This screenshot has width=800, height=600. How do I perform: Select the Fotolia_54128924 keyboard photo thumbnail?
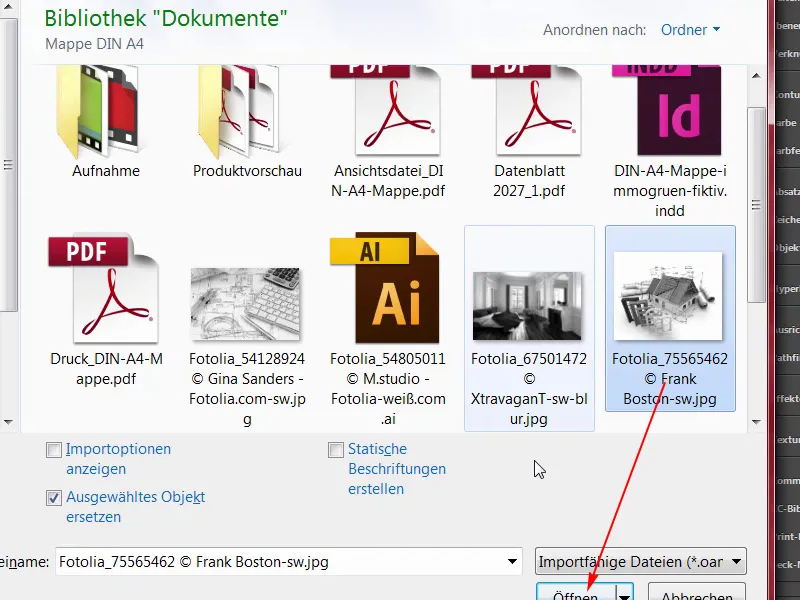click(x=245, y=304)
